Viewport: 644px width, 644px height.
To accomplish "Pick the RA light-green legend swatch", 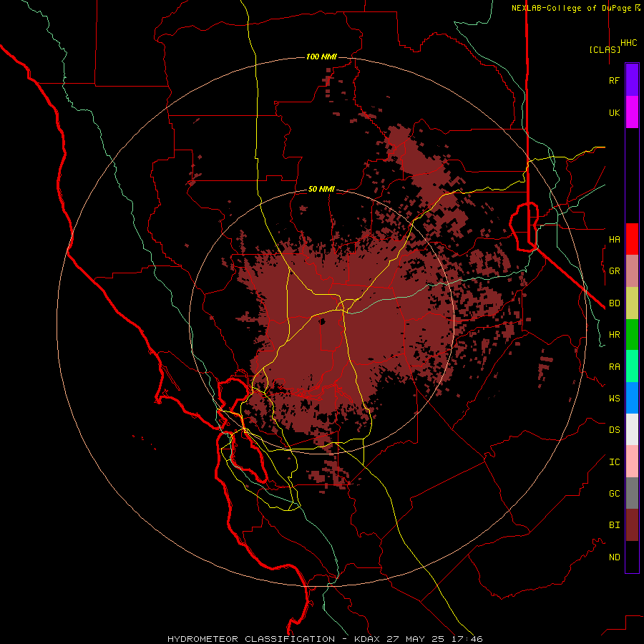I will [x=632, y=366].
